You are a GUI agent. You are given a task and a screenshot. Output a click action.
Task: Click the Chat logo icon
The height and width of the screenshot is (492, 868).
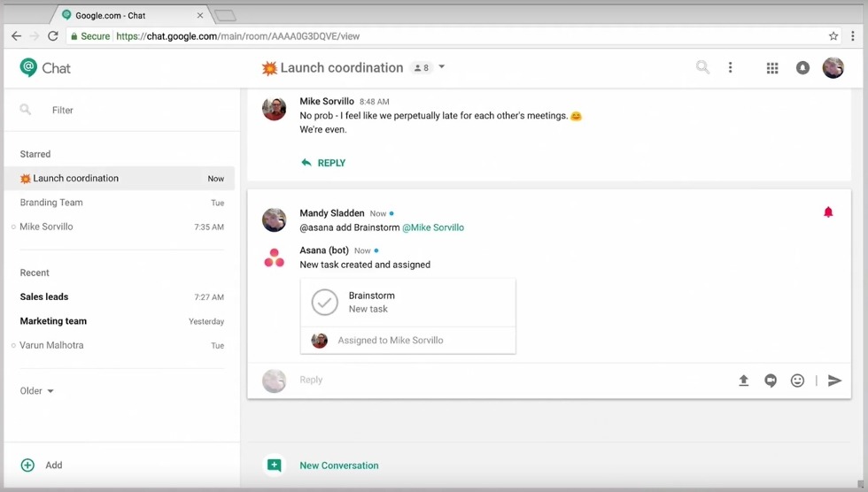(28, 67)
